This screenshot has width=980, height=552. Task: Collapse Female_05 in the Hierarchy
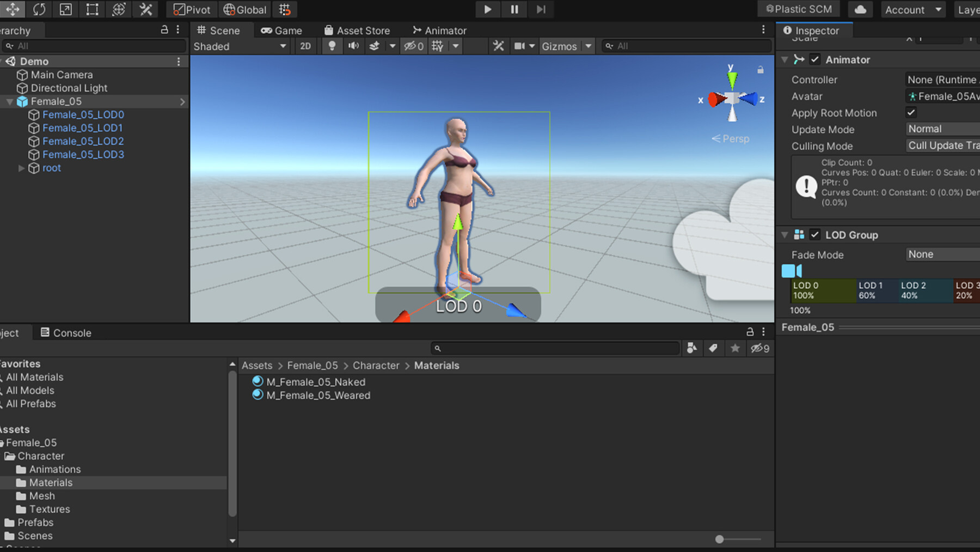click(x=9, y=101)
